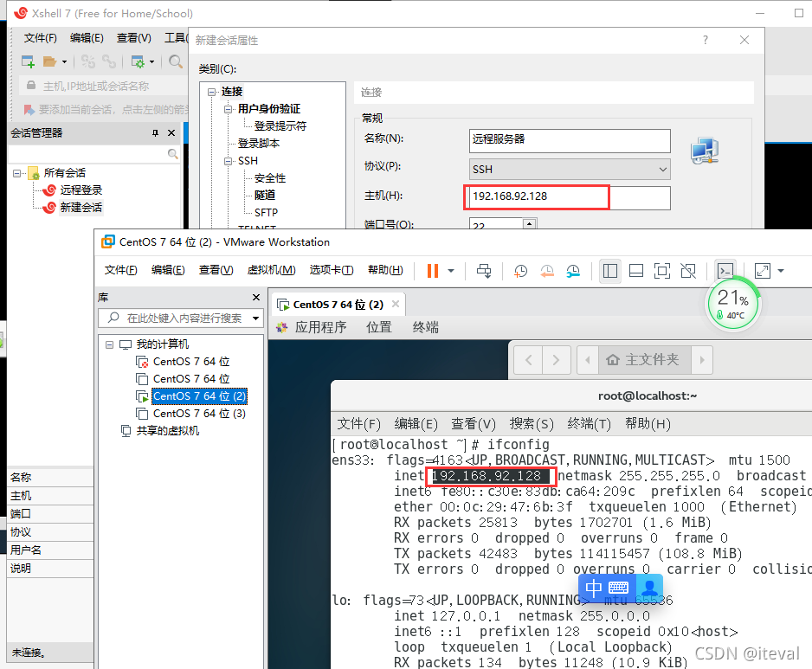The image size is (812, 669).
Task: Collapse the 我的计算机 tree node
Action: pos(109,344)
